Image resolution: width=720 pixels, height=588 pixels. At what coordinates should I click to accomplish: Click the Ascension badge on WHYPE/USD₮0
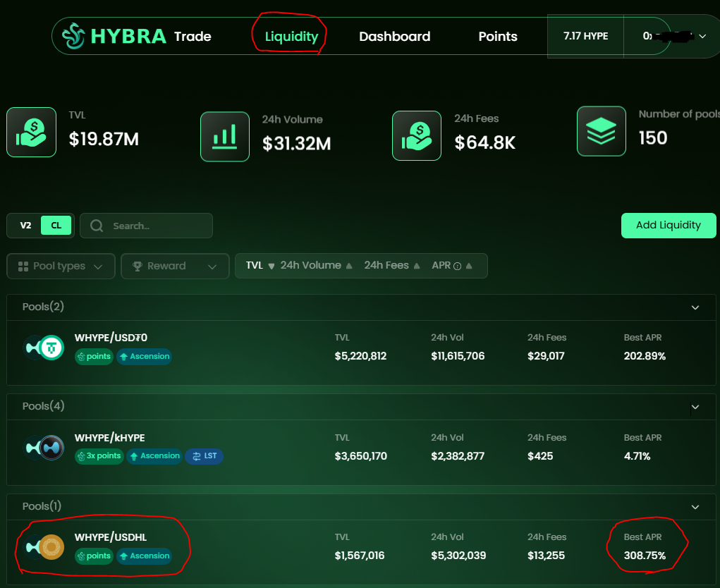coord(144,356)
